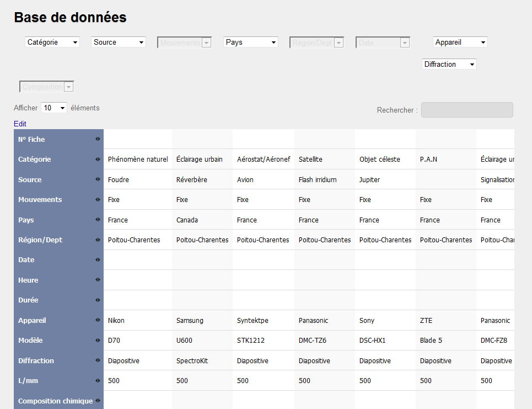Sort by Source using its arrow icon
Image resolution: width=532 pixels, height=409 pixels.
pyautogui.click(x=98, y=179)
